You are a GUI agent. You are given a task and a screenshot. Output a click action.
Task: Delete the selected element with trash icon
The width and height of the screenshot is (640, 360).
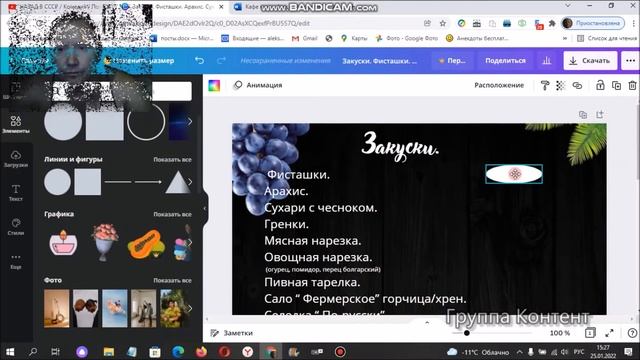(632, 85)
